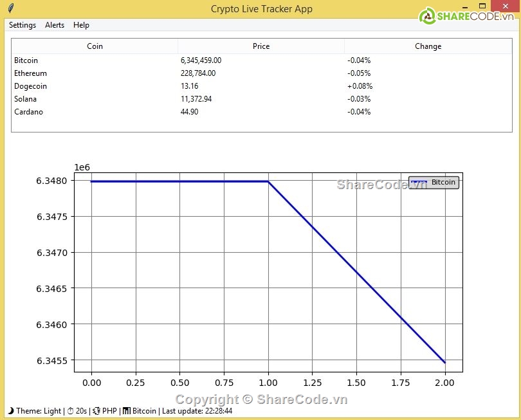Open the Alerts menu
This screenshot has width=521, height=420.
[x=55, y=25]
